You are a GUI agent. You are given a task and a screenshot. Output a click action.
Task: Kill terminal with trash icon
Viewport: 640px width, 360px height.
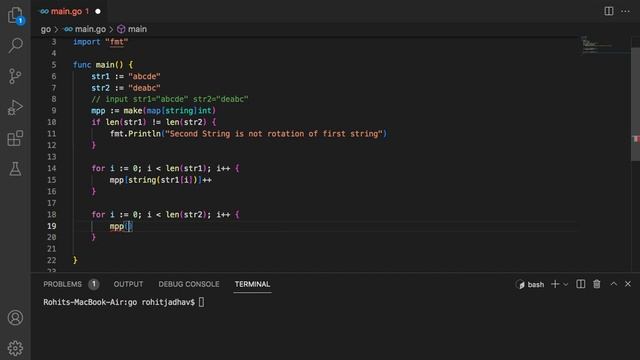click(x=597, y=284)
